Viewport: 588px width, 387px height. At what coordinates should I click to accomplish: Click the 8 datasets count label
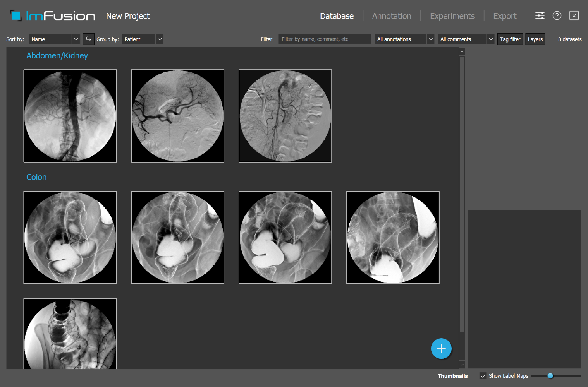[x=570, y=39]
